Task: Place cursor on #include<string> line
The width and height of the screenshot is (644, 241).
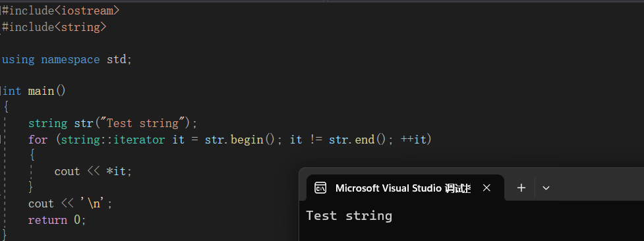Action: pos(54,27)
